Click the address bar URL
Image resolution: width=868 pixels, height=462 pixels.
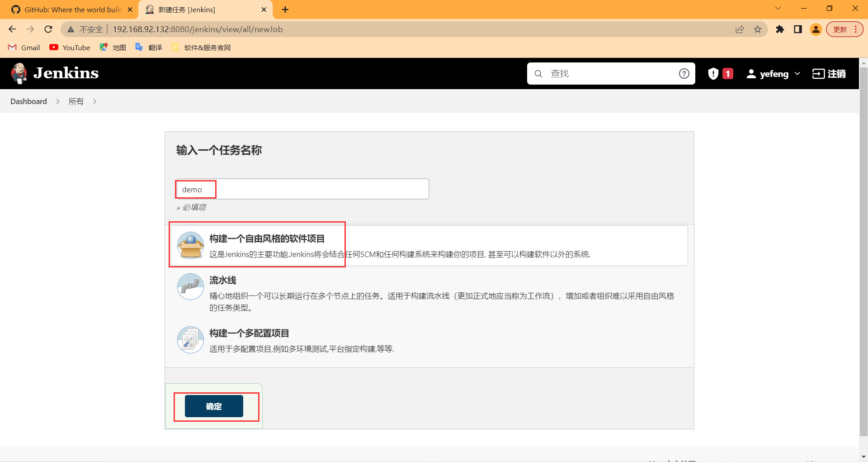(198, 29)
